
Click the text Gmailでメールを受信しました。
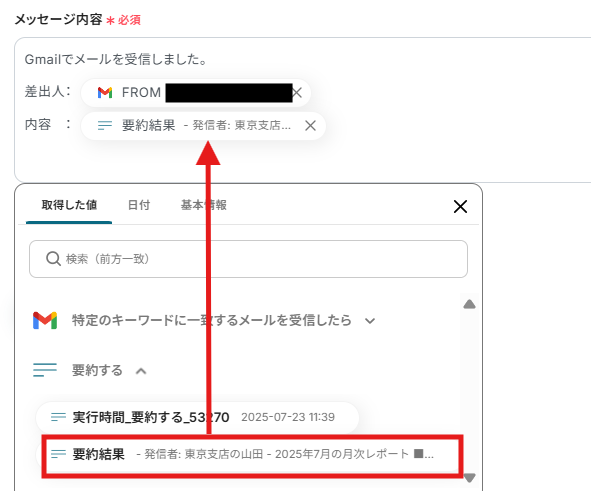click(x=116, y=60)
